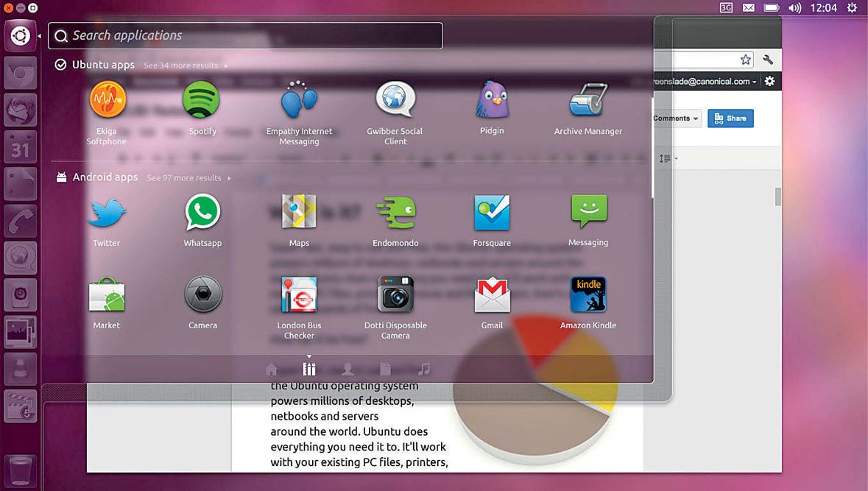Screen dimensions: 868x491
Task: Click the bookmark star in the browser window
Action: [746, 60]
